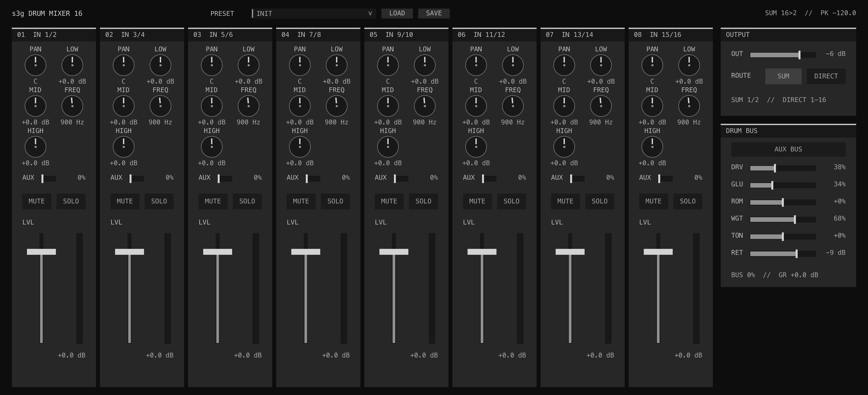Click the OUTPUT panel header
Screen dimensions: 868x395
pos(788,35)
